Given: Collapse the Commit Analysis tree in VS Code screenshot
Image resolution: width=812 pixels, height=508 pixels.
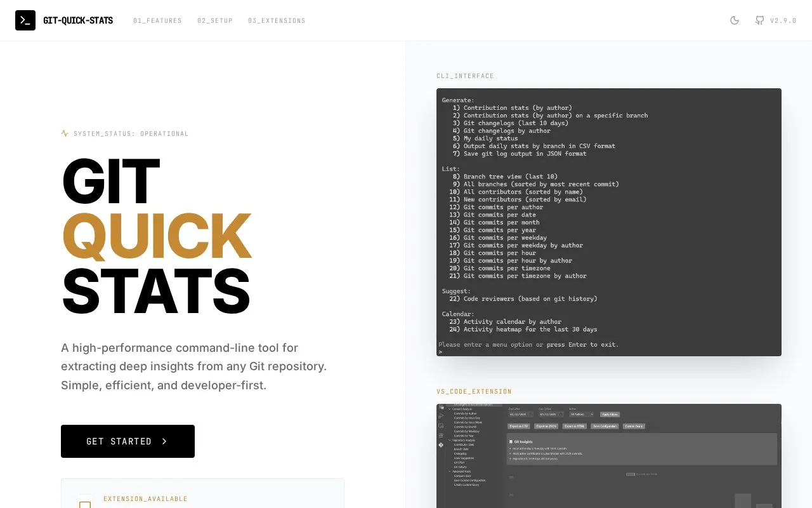Looking at the screenshot, I should click(450, 409).
